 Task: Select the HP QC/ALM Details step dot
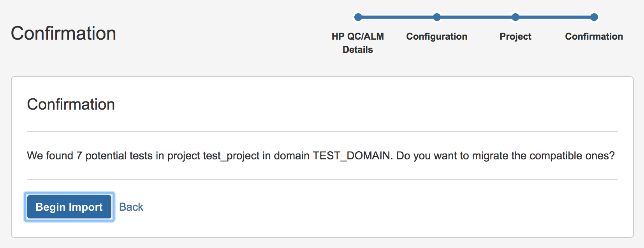358,17
